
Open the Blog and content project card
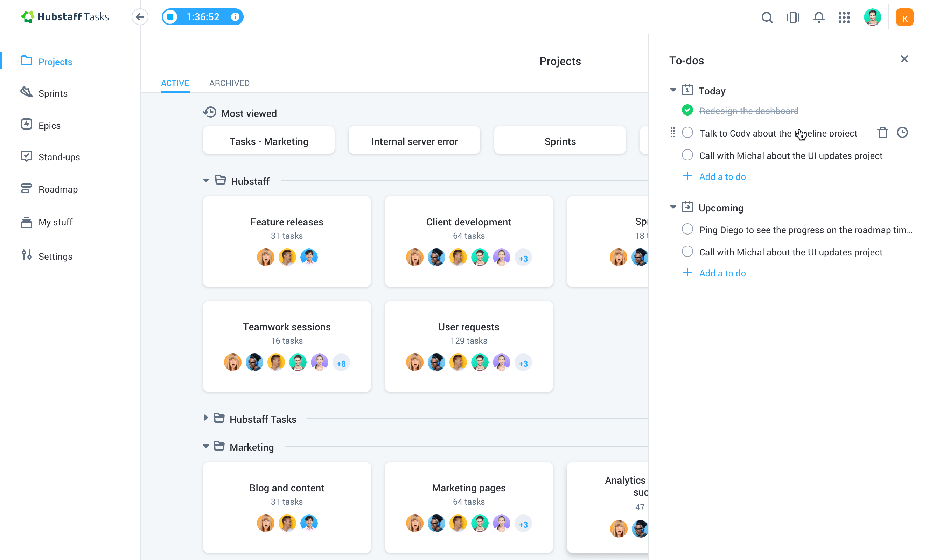(287, 507)
